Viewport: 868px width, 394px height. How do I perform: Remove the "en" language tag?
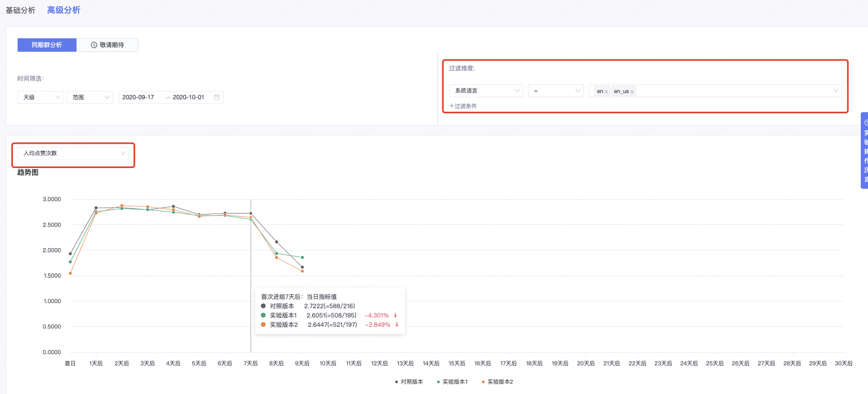click(x=606, y=92)
